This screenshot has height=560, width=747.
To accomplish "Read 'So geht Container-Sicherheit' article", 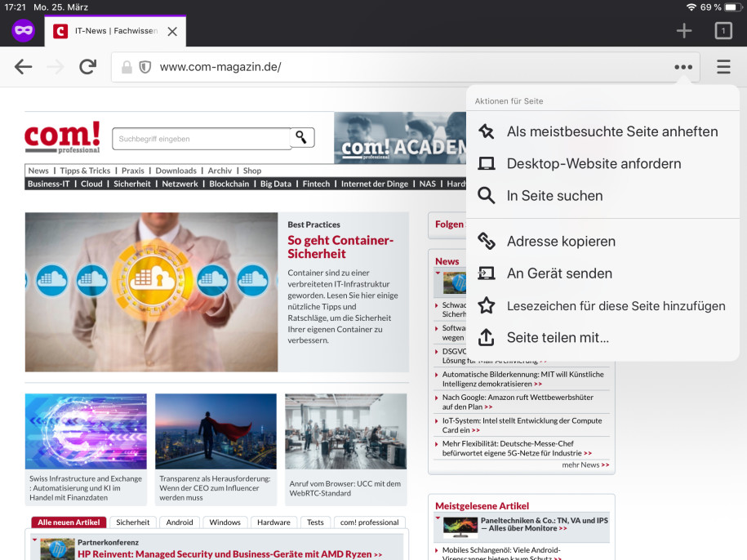I will tap(340, 247).
